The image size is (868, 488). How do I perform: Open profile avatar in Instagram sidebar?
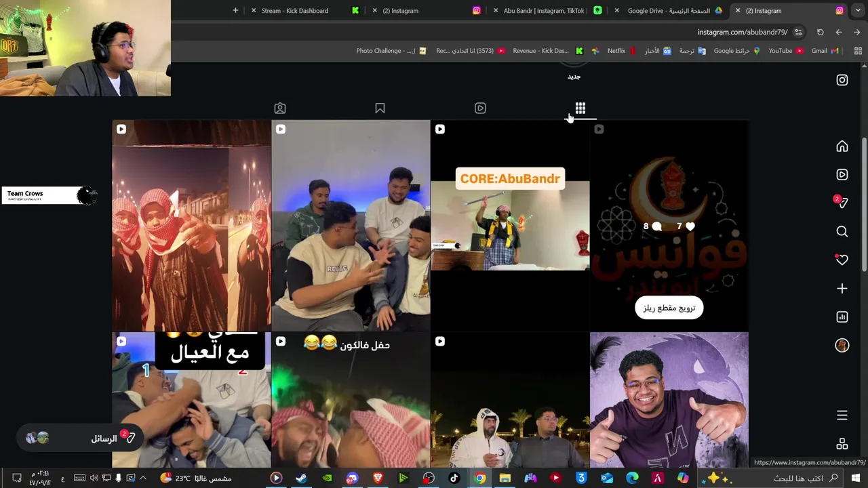(842, 346)
